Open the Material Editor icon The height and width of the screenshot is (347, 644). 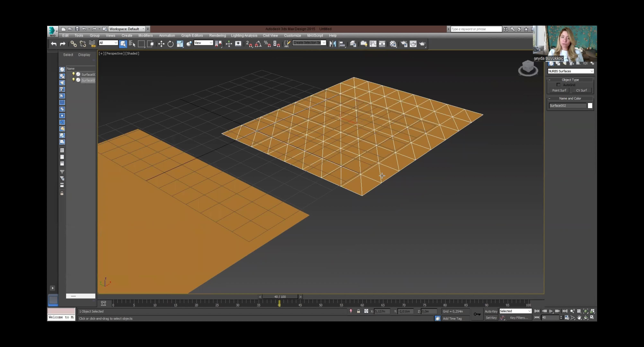coord(393,44)
